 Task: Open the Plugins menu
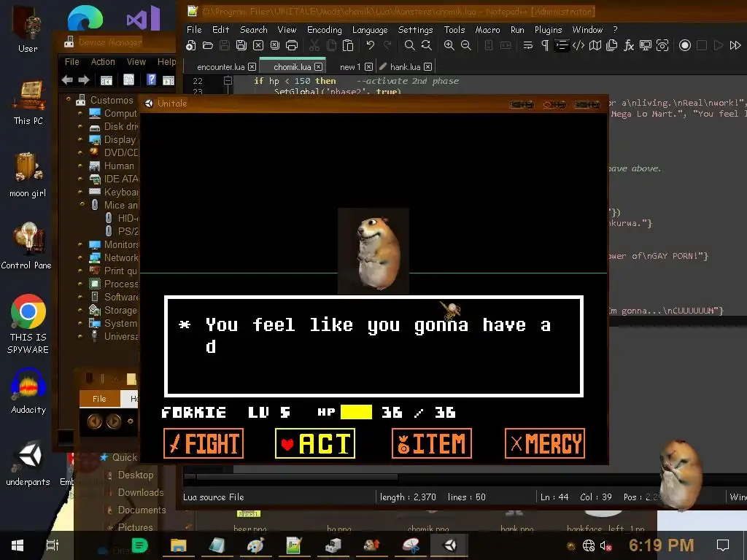[549, 29]
